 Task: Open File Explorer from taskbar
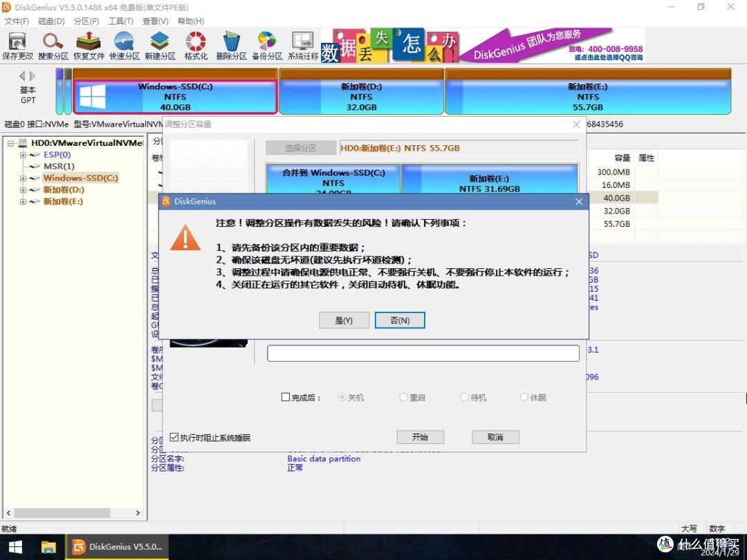pyautogui.click(x=48, y=547)
